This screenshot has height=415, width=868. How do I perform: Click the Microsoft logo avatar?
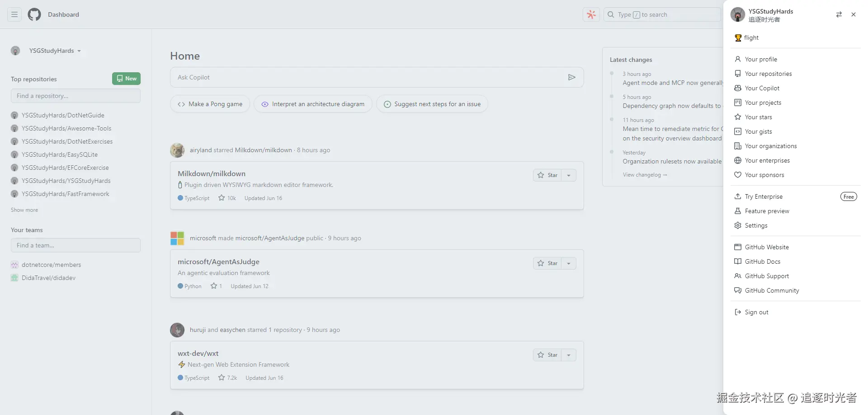[x=177, y=238]
